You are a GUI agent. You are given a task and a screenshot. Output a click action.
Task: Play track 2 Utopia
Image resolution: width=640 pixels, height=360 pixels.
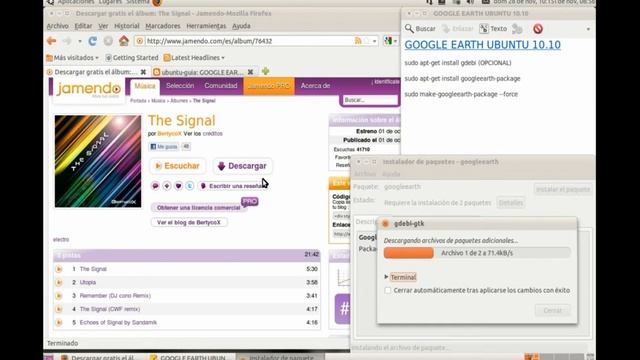[59, 282]
